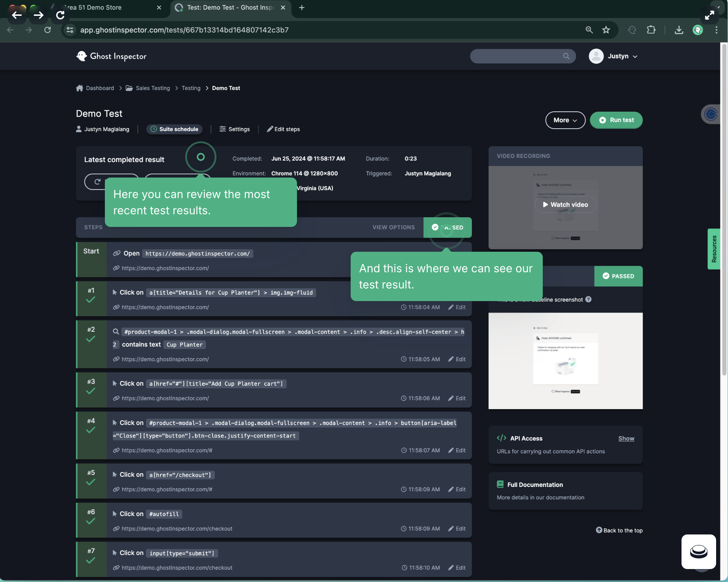Show the API Access URLs

point(626,438)
